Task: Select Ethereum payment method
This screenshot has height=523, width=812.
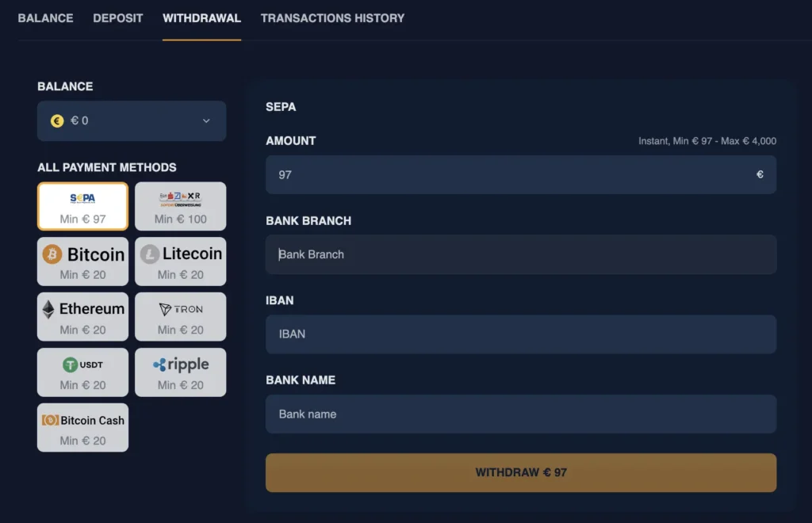Action: 82,317
